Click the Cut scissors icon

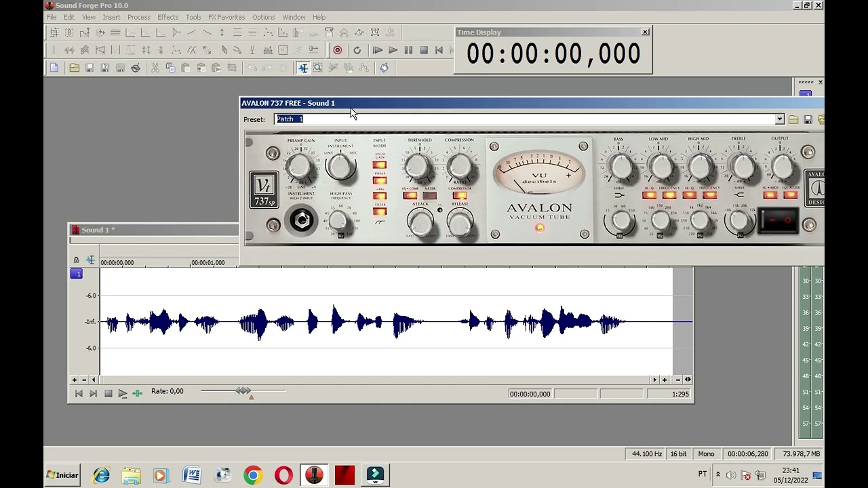[x=155, y=68]
